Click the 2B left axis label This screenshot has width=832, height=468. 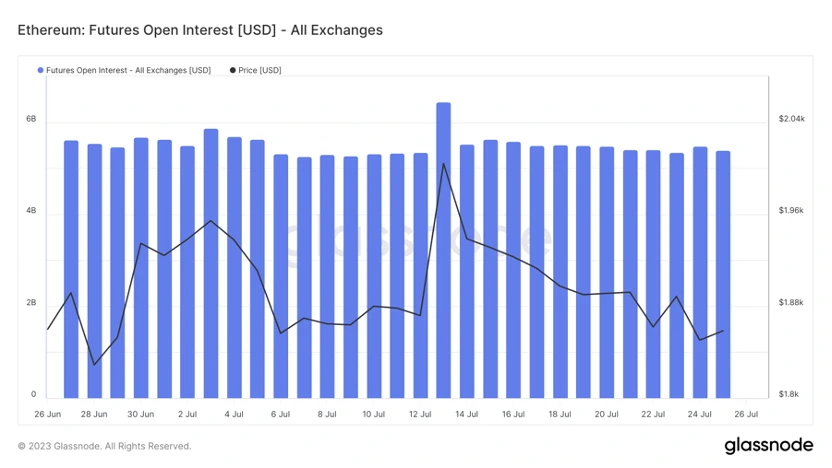click(31, 303)
